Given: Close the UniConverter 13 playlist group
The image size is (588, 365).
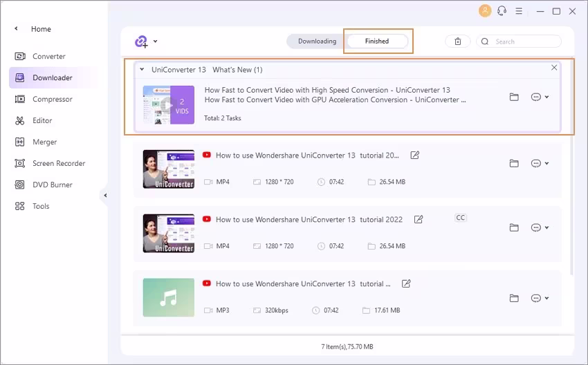Looking at the screenshot, I should point(554,68).
